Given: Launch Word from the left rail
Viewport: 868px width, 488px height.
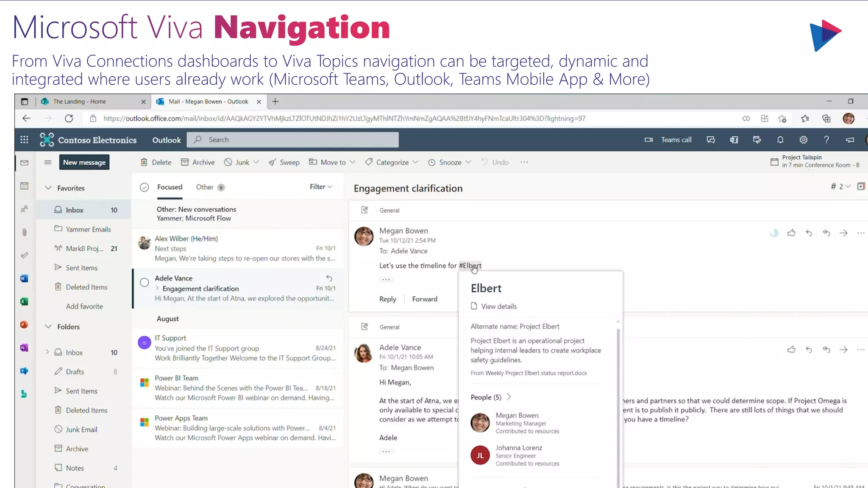Looking at the screenshot, I should pos(24,278).
